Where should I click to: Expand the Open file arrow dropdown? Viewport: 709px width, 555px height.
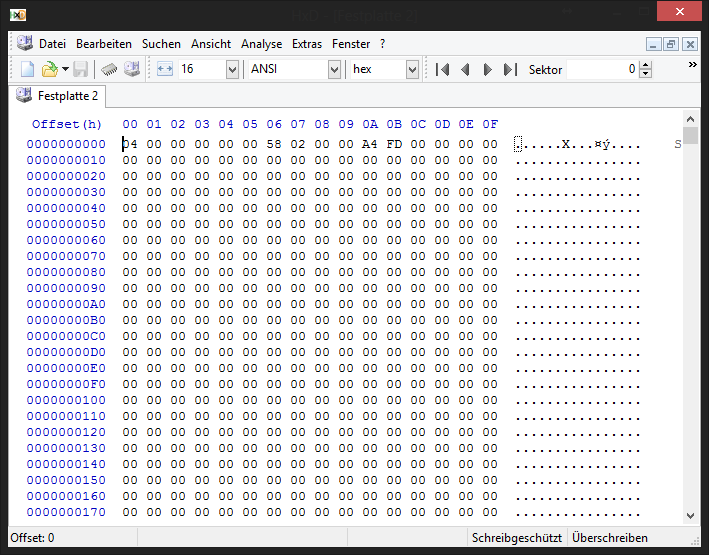(66, 69)
